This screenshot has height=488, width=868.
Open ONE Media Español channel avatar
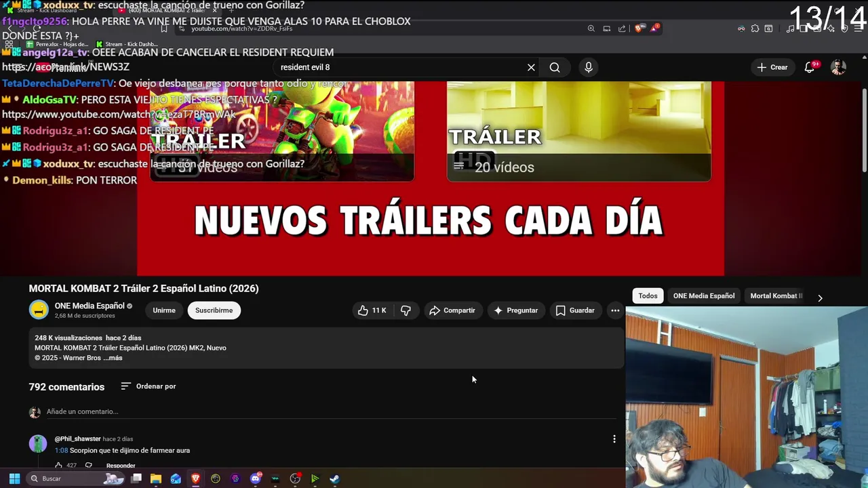click(x=39, y=310)
